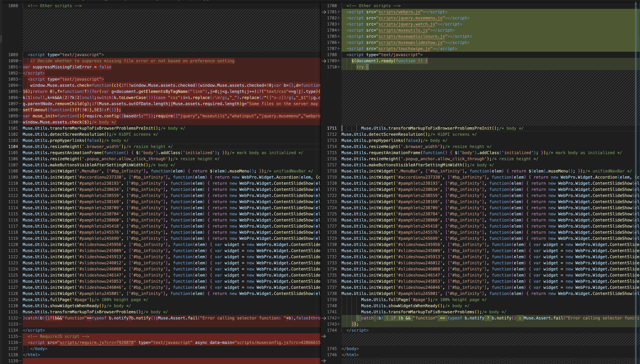Image resolution: width=640 pixels, height=364 pixels.
Task: Follow the scripts/touchswipe.js link
Action: [404, 49]
